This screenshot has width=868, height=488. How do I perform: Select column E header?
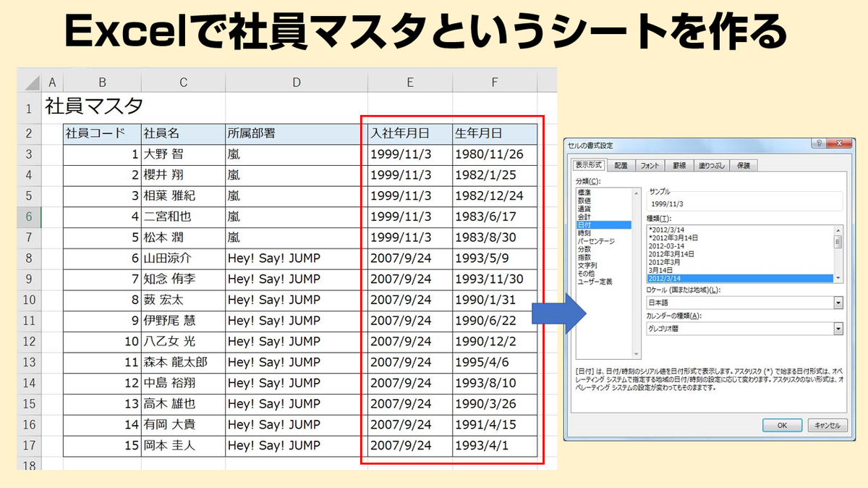coord(410,83)
